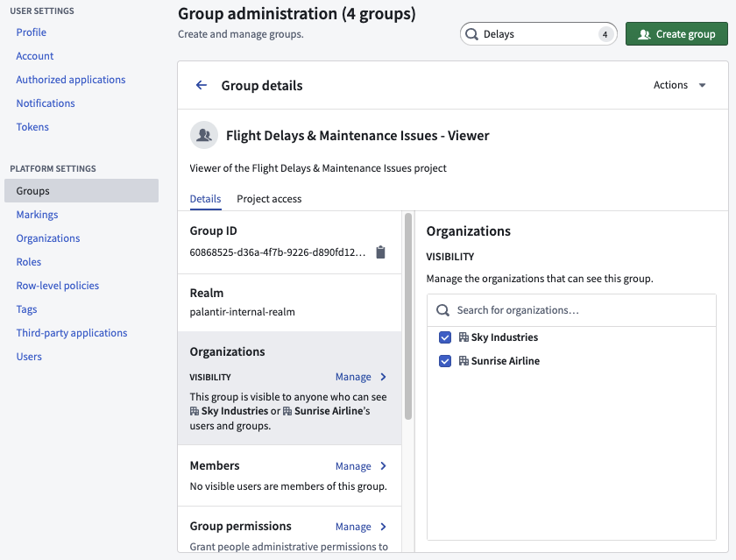Click Manage for Group permissions
736x560 pixels.
click(x=353, y=526)
